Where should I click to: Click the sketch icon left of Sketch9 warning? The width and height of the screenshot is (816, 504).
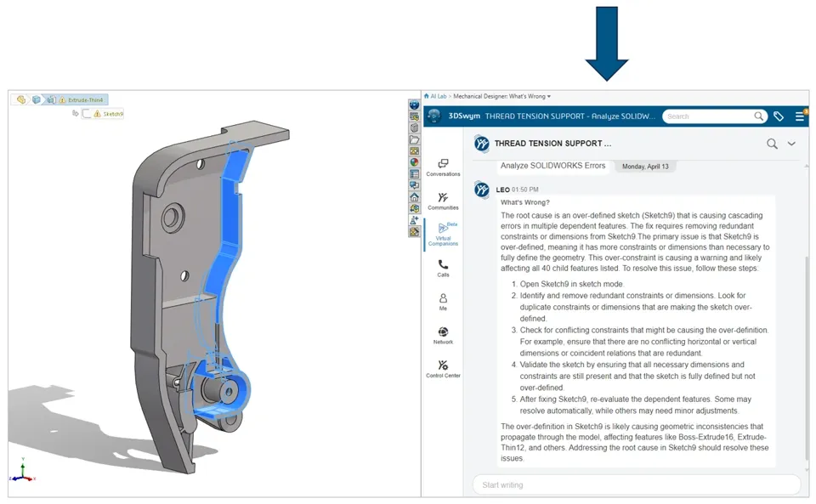click(87, 113)
